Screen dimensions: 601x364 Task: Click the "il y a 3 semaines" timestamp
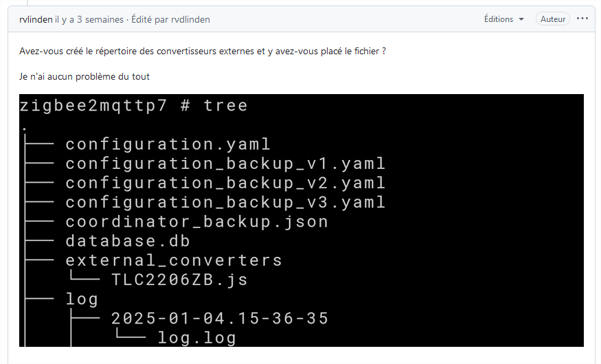[89, 20]
